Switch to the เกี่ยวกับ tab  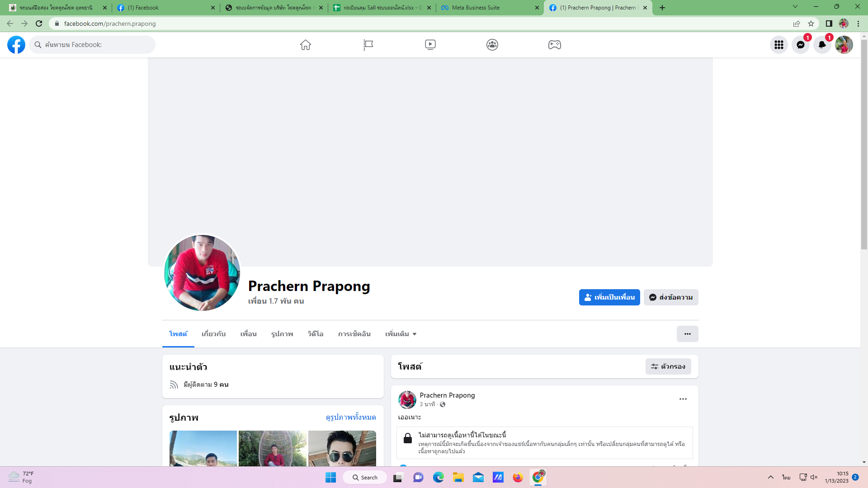coord(213,334)
